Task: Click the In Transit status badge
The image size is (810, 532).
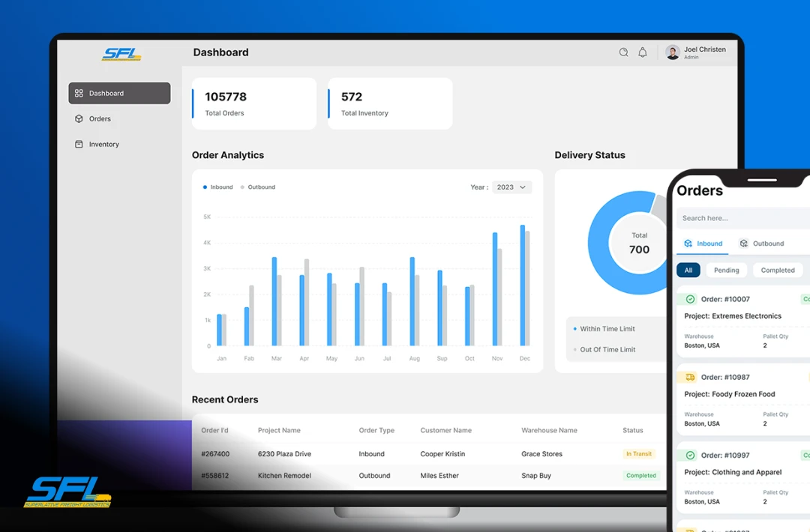Action: 639,454
